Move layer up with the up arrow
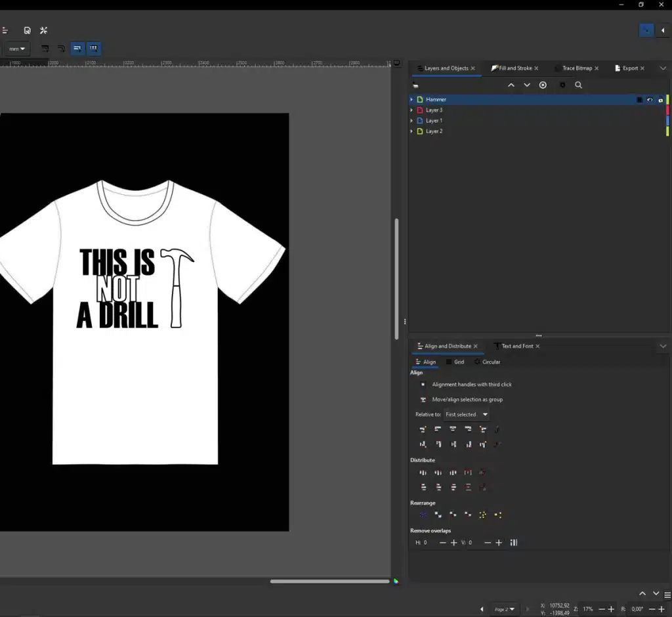Screen dimensions: 672x617 (511, 85)
